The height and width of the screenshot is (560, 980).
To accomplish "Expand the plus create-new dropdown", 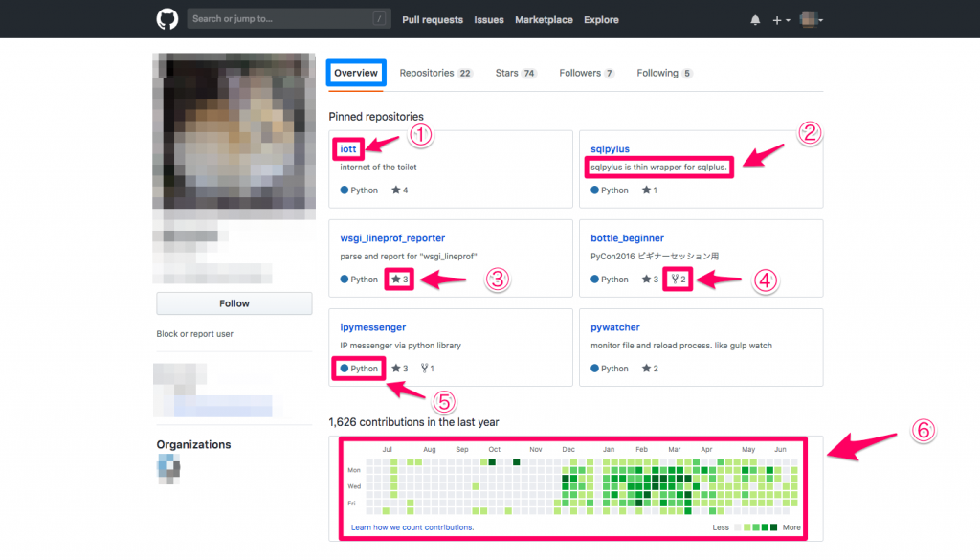I will coord(781,20).
